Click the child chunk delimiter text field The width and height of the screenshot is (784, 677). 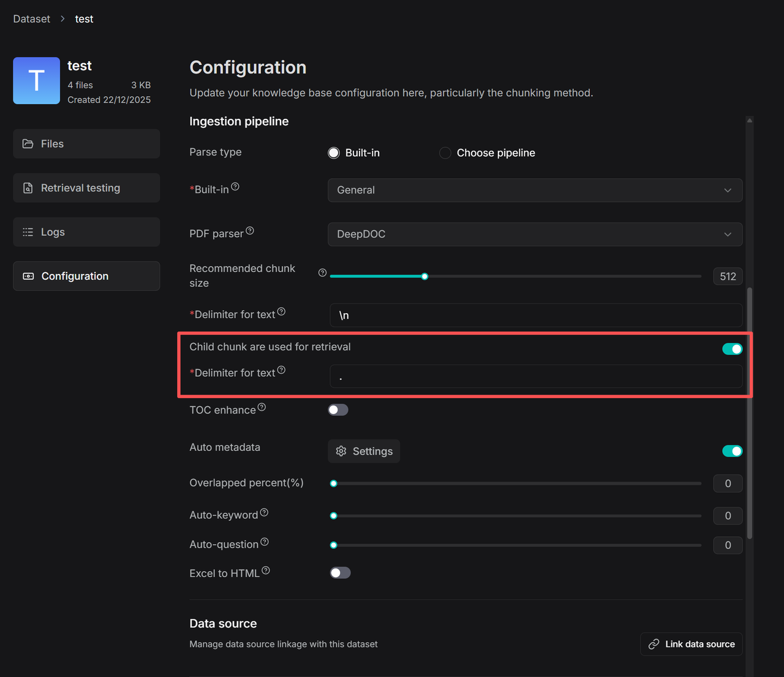click(x=535, y=376)
